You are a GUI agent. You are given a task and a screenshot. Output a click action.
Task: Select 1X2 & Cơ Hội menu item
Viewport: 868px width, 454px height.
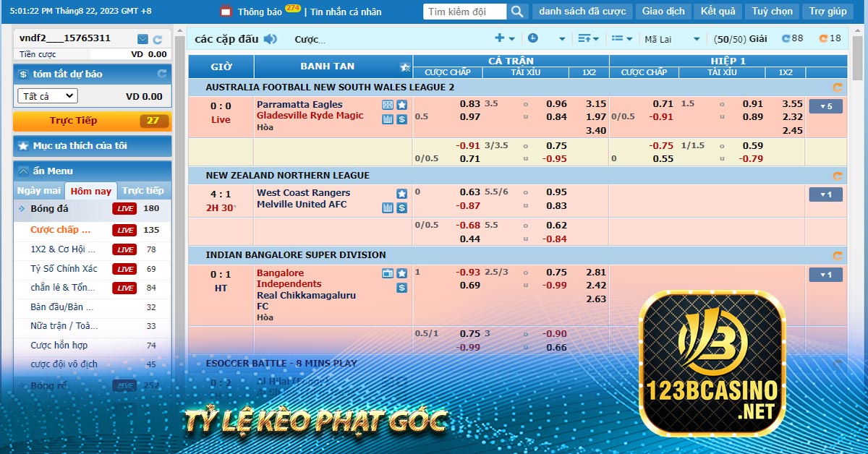[x=63, y=249]
